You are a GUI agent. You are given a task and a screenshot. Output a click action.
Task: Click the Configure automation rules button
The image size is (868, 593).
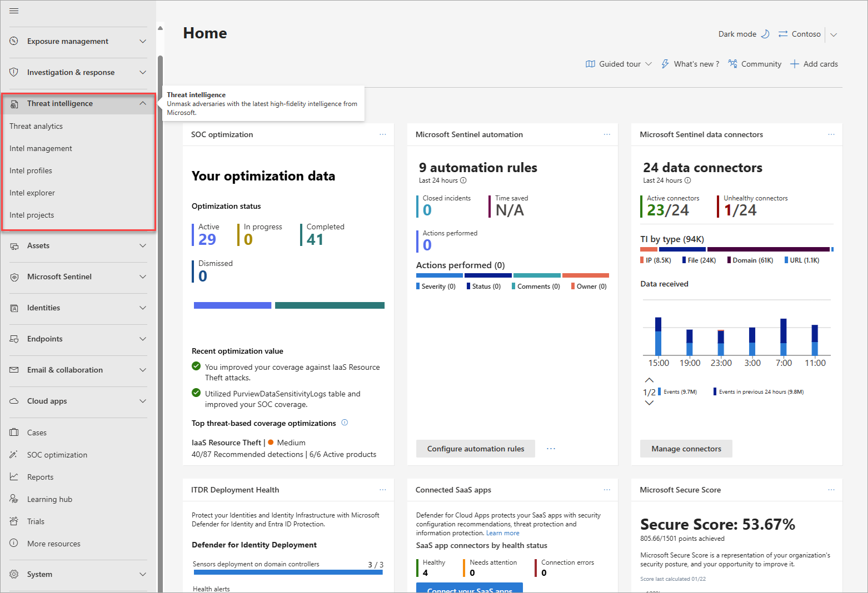tap(475, 449)
